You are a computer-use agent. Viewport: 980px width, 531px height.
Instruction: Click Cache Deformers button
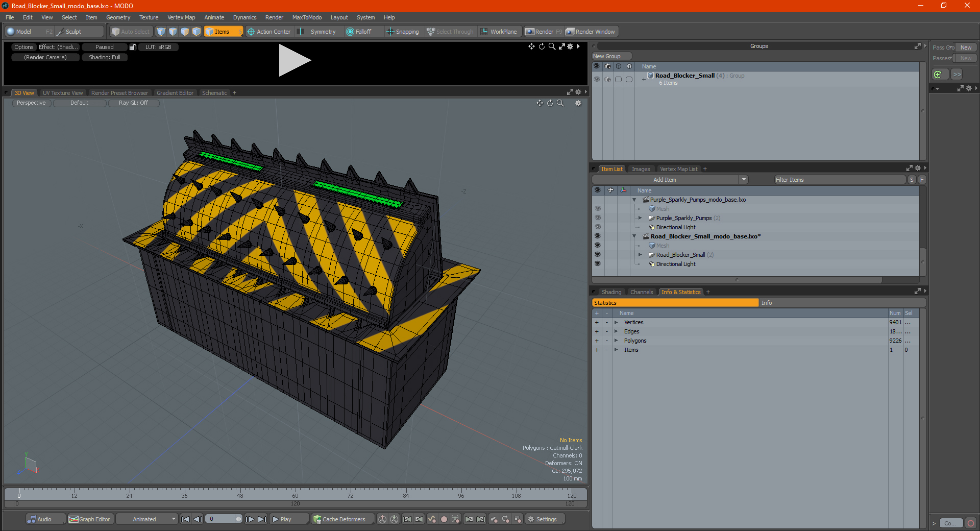(x=343, y=519)
